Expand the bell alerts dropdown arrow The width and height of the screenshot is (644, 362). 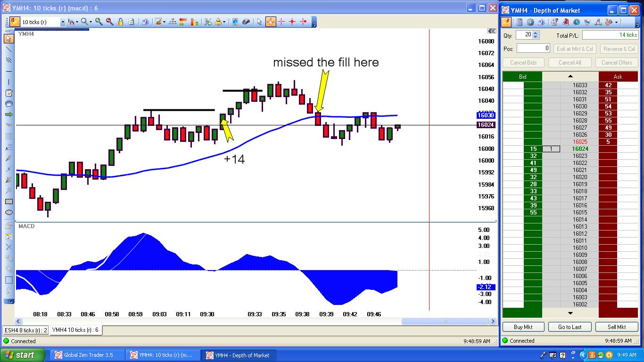pyautogui.click(x=224, y=22)
